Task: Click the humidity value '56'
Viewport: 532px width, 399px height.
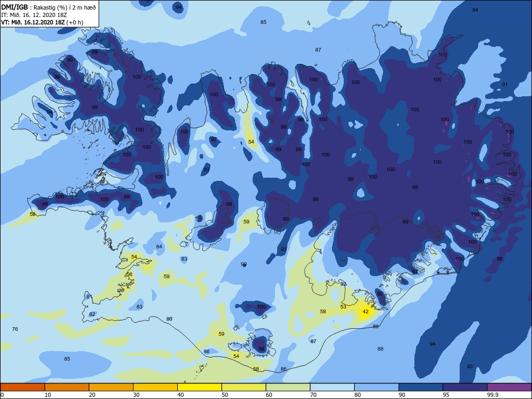Action: tap(129, 275)
